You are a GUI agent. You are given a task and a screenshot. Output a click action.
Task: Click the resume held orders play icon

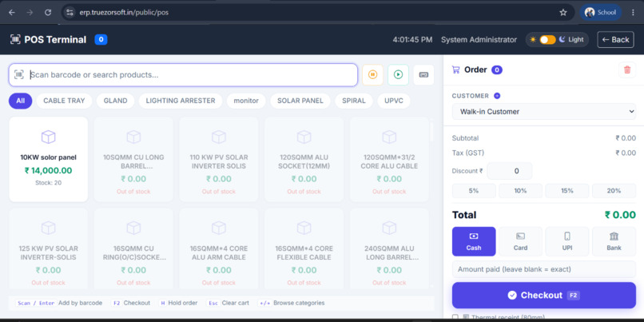click(x=398, y=75)
